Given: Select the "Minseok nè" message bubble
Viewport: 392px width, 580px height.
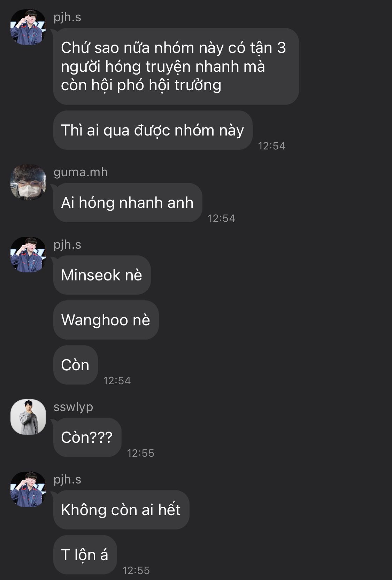Looking at the screenshot, I should [102, 275].
